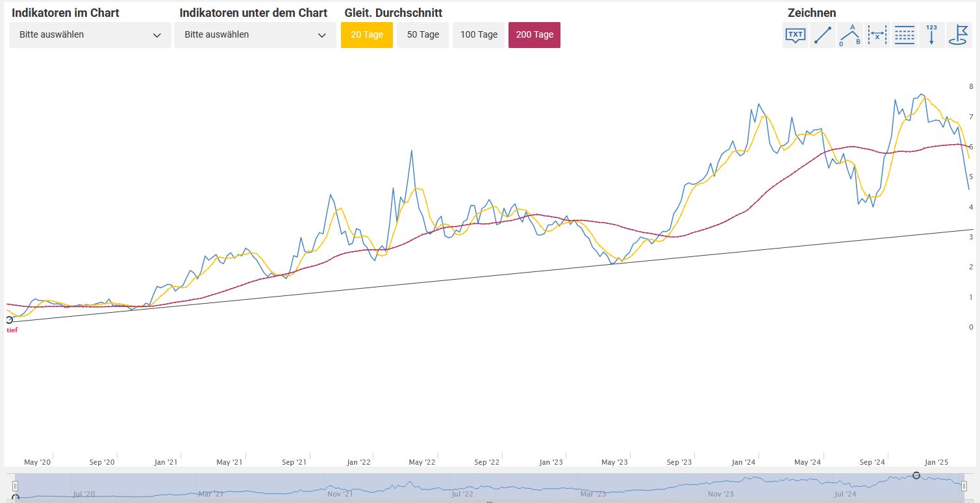The height and width of the screenshot is (503, 980).
Task: Pick the 0-A-B angle drawing tool
Action: click(x=849, y=35)
